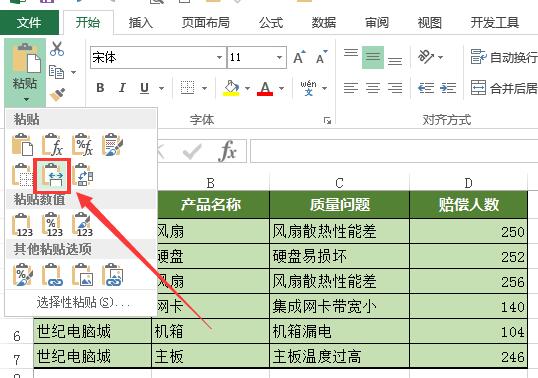This screenshot has width=538, height=378.
Task: Pick the Paste Values 123 icon
Action: (23, 225)
